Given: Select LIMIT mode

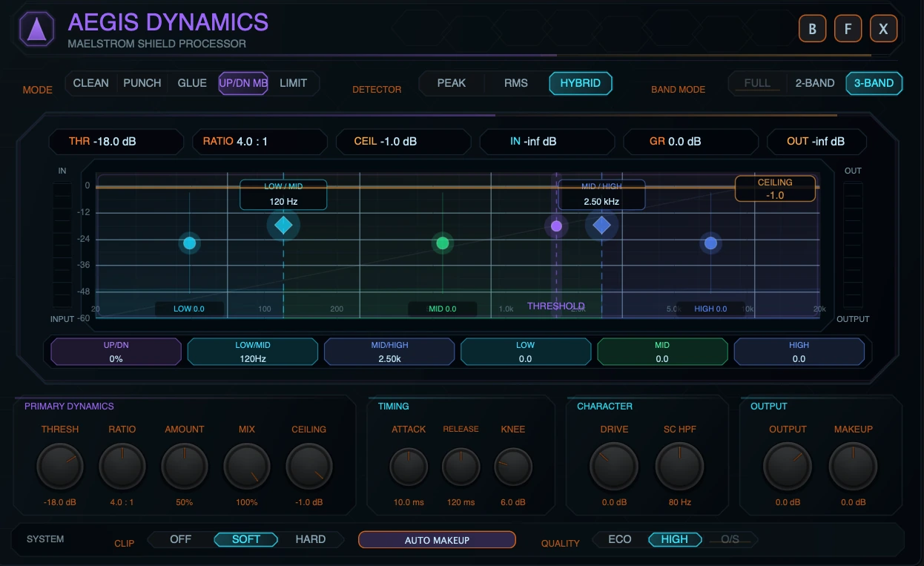Looking at the screenshot, I should [293, 83].
